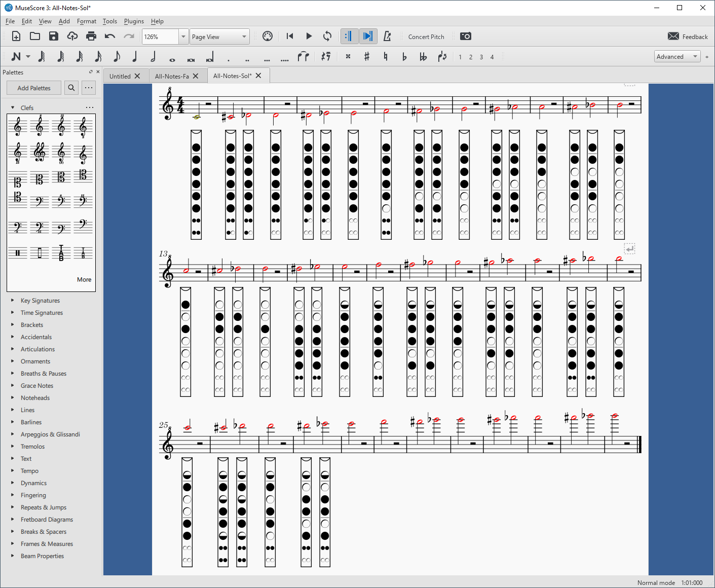Open the Tools menu
Screen dimensions: 715x588
[110, 21]
